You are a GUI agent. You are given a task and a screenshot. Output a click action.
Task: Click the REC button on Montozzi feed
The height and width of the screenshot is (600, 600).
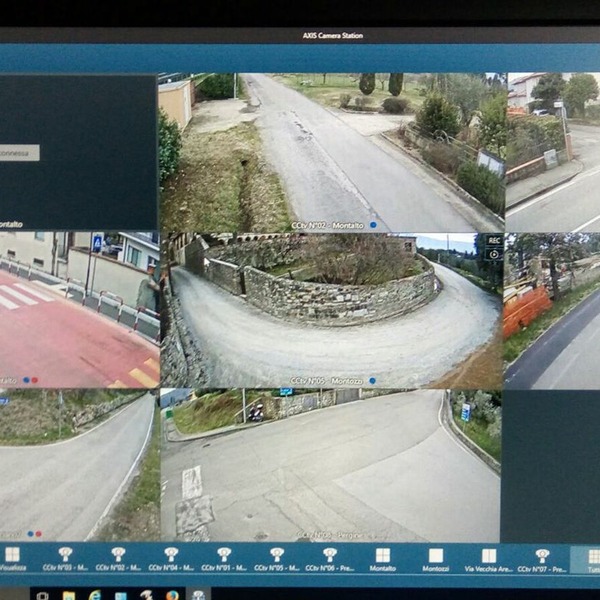point(494,240)
